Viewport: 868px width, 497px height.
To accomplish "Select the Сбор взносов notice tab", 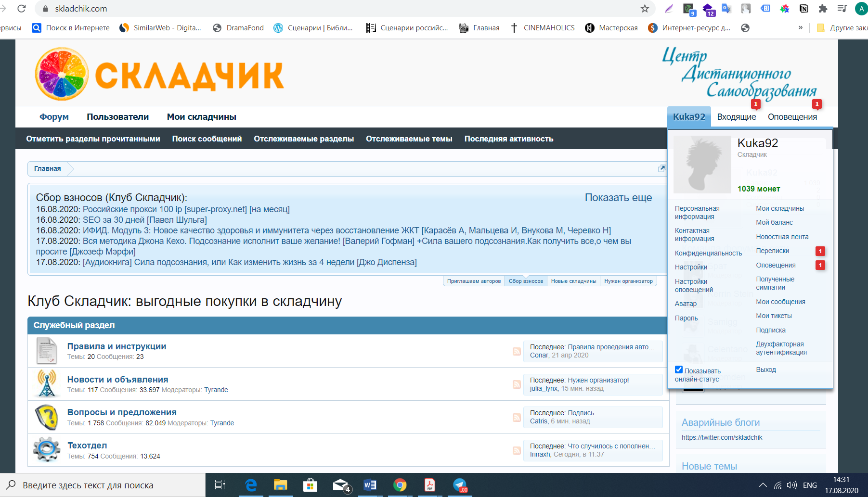I will click(526, 281).
